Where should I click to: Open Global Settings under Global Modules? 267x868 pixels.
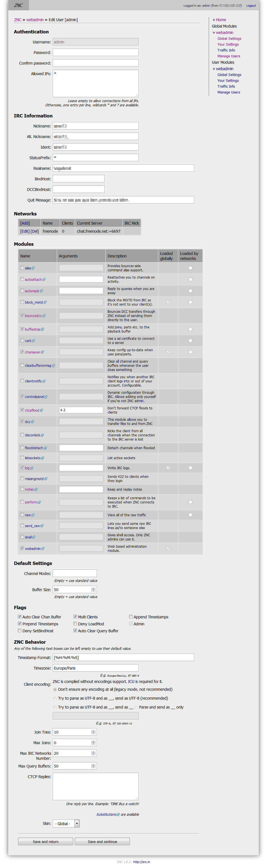click(x=229, y=39)
